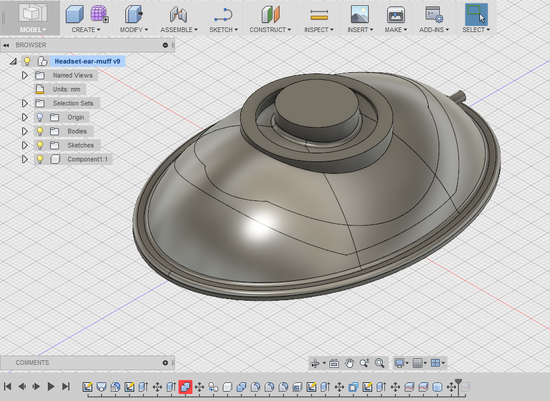Open the Add-Ins scripts icon

[x=434, y=14]
